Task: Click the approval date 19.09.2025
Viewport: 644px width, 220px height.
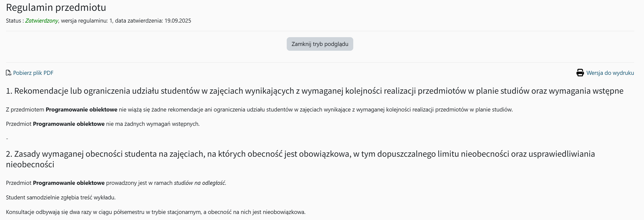Action: [178, 21]
